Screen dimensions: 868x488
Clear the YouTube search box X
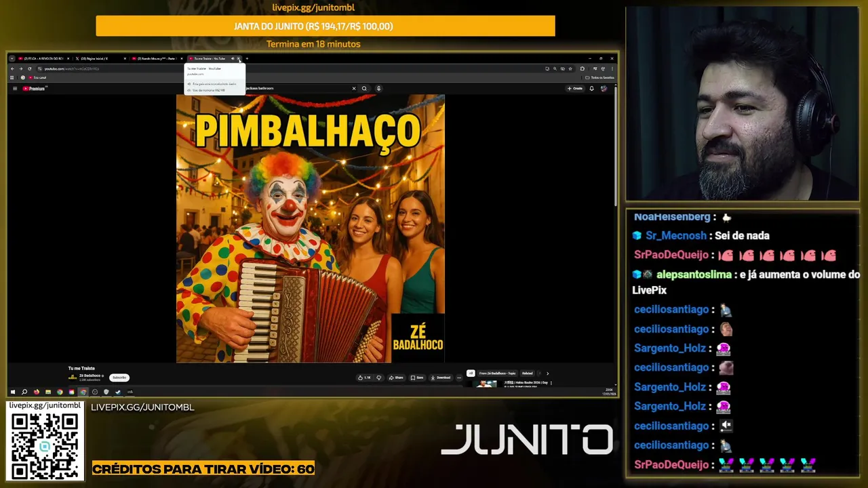pyautogui.click(x=354, y=88)
